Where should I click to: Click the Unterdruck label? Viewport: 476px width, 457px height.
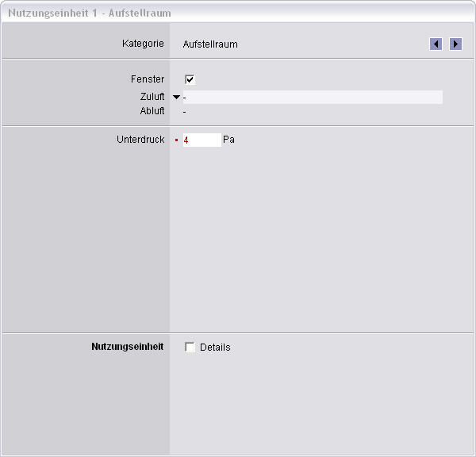click(x=140, y=140)
